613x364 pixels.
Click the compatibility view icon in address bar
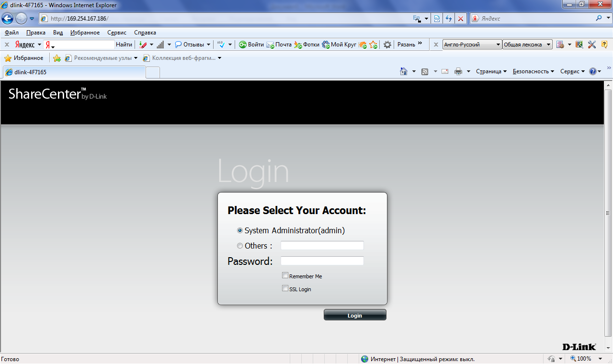(x=437, y=19)
